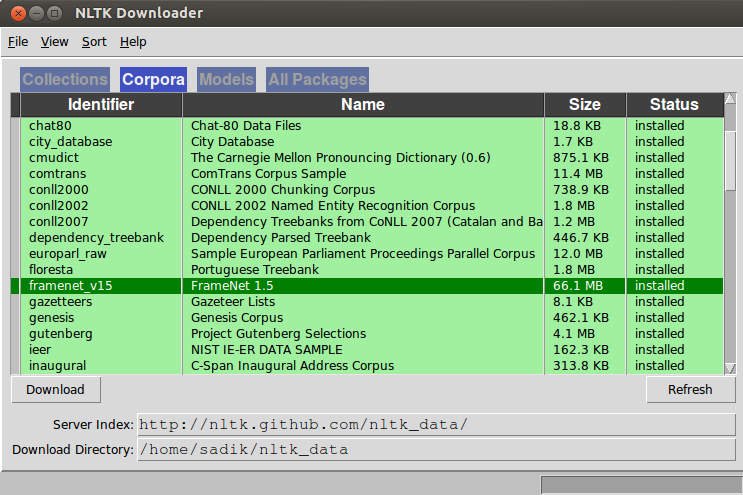Click the name 'CONLL 2000 Chunking Corpus'

(x=283, y=189)
